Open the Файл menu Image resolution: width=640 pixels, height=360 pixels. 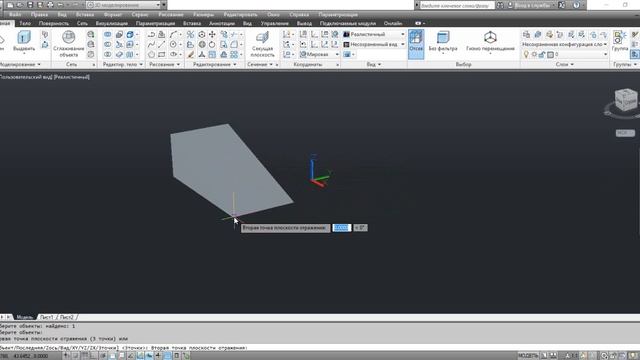[x=15, y=14]
